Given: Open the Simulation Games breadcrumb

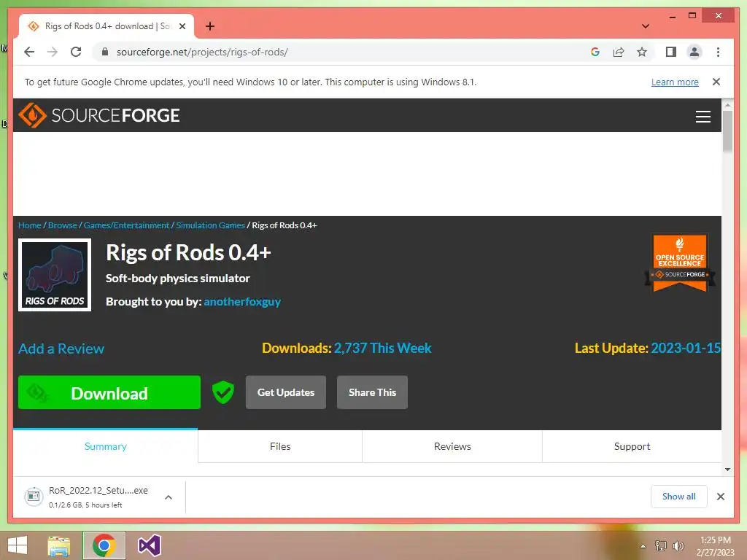Looking at the screenshot, I should click(x=210, y=225).
